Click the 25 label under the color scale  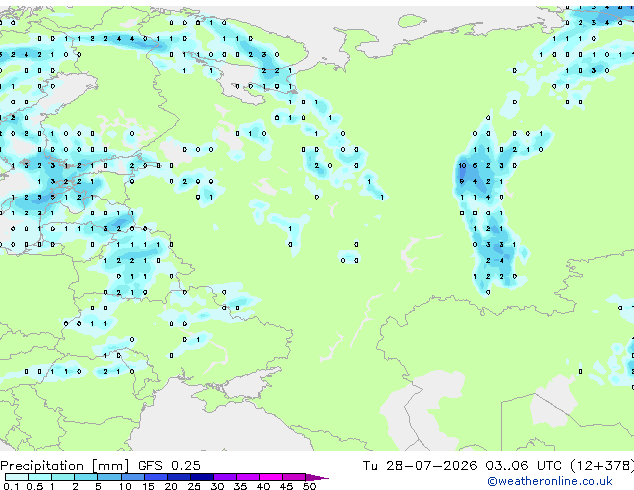(x=194, y=486)
